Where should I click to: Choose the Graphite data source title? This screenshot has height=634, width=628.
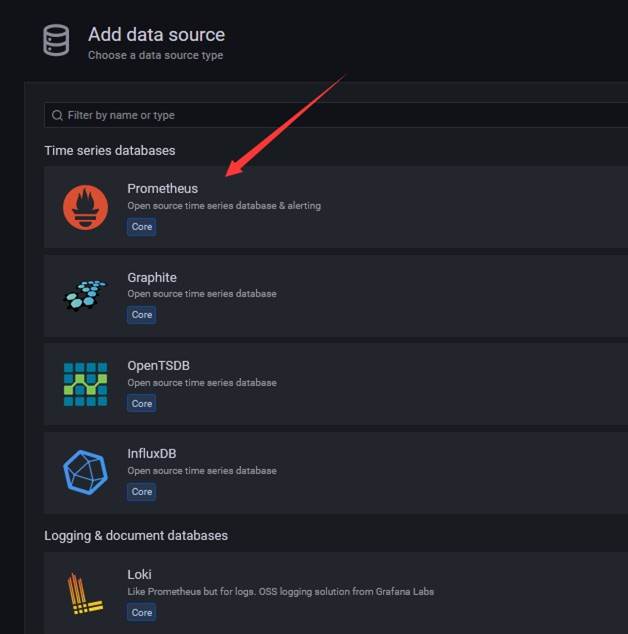click(x=152, y=277)
